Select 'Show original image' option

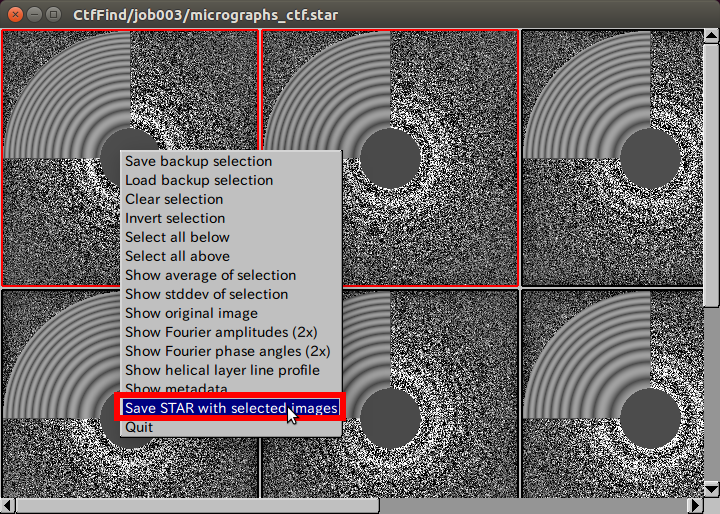191,313
